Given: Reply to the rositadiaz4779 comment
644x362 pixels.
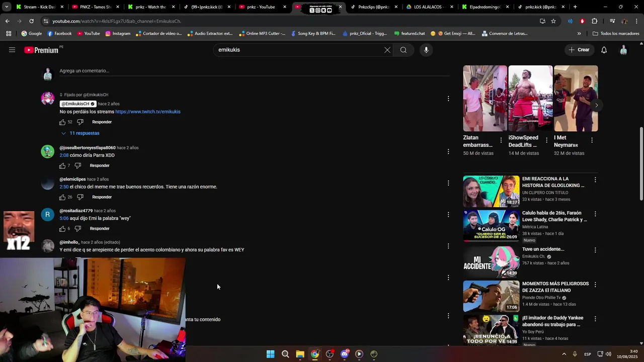Looking at the screenshot, I should (100, 229).
